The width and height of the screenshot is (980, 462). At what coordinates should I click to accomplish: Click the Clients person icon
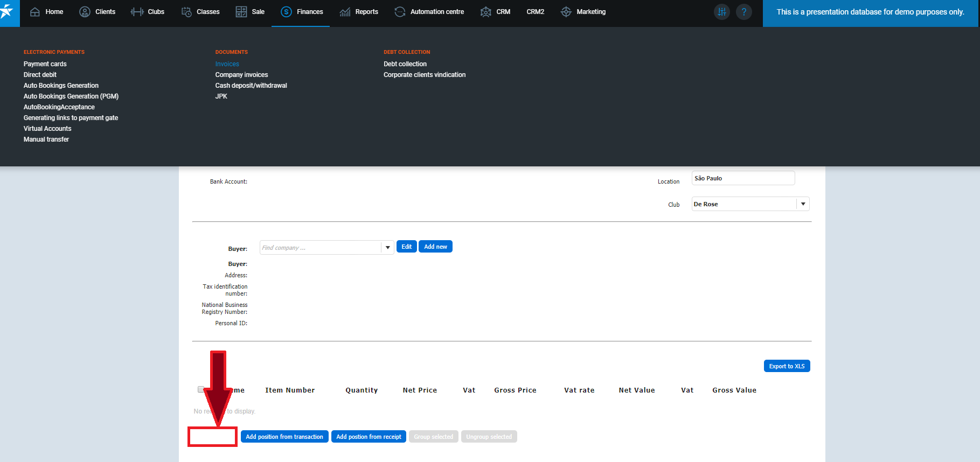coord(85,12)
